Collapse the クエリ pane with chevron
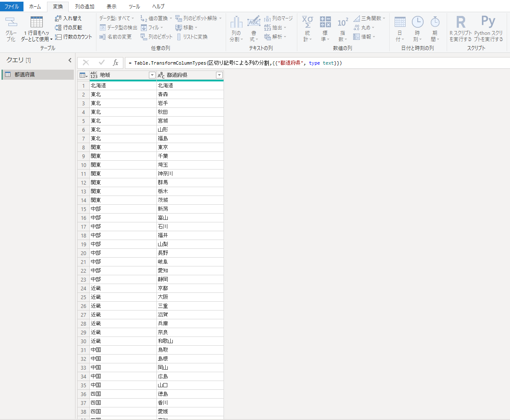510x420 pixels. 70,60
